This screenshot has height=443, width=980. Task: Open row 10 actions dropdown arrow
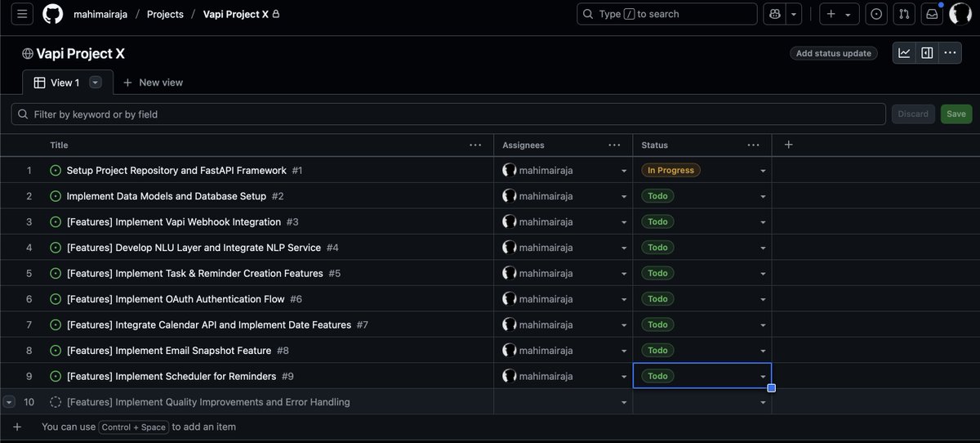click(9, 402)
